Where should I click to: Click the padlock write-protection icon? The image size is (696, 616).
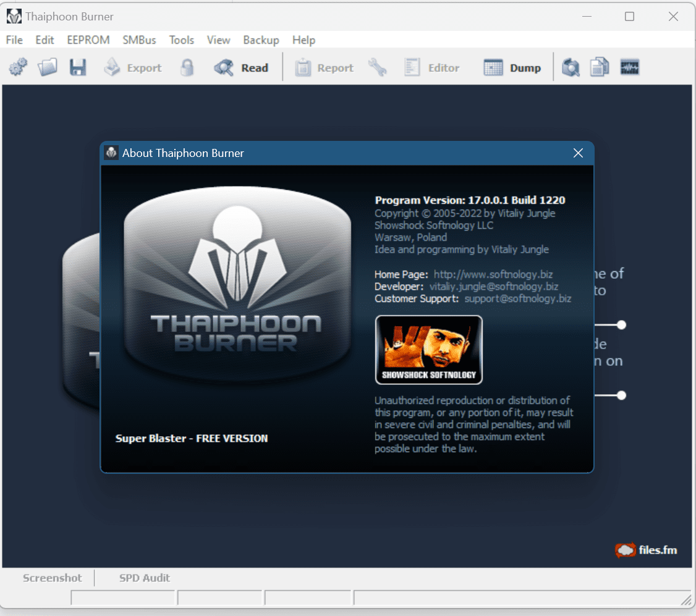pyautogui.click(x=187, y=67)
